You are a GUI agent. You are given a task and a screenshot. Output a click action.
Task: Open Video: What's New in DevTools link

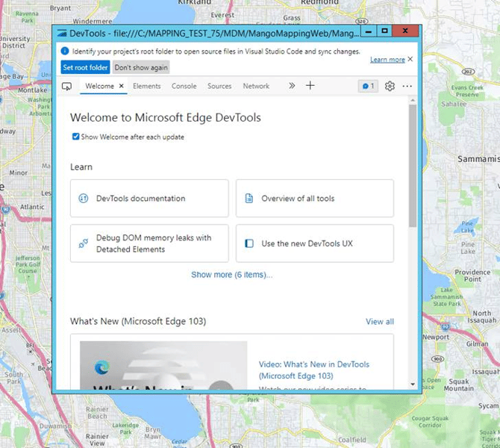click(313, 370)
